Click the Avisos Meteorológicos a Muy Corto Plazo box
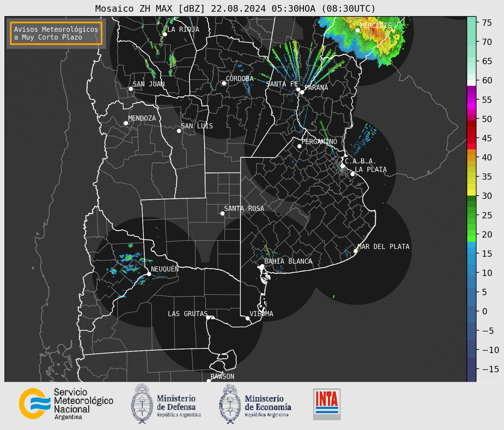Viewport: 504px width, 430px height. point(56,33)
